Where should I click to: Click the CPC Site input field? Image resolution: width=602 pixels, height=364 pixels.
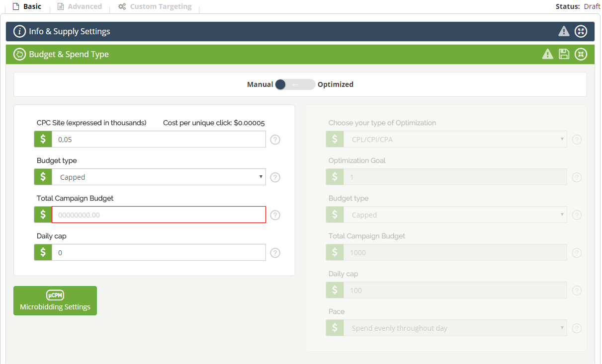pyautogui.click(x=159, y=140)
